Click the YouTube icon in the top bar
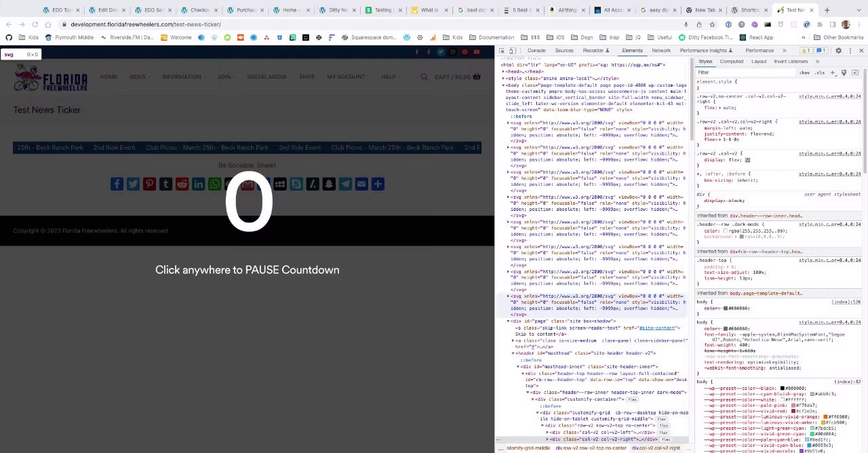 click(477, 52)
